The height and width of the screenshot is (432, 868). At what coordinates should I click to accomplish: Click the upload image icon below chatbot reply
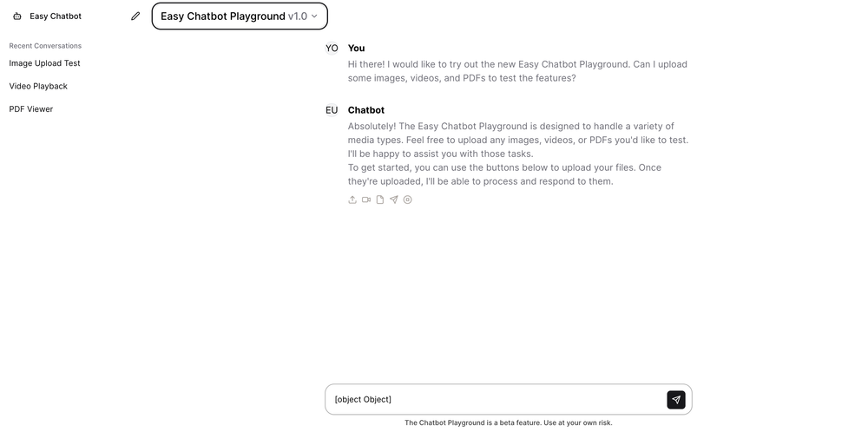point(352,200)
